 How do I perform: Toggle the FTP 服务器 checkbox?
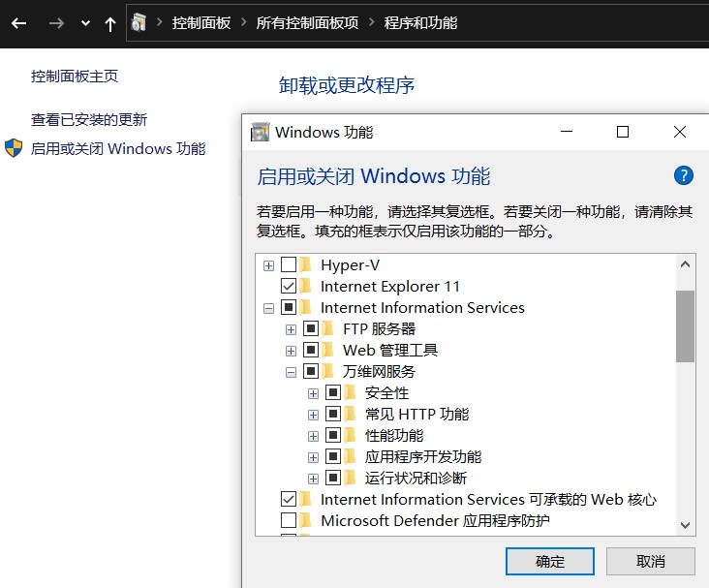click(x=311, y=328)
